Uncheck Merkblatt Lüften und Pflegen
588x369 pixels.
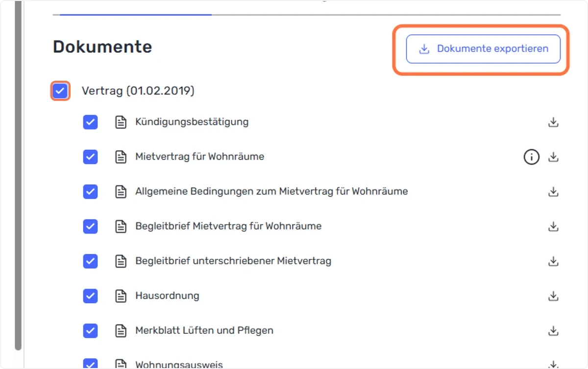[x=90, y=331]
